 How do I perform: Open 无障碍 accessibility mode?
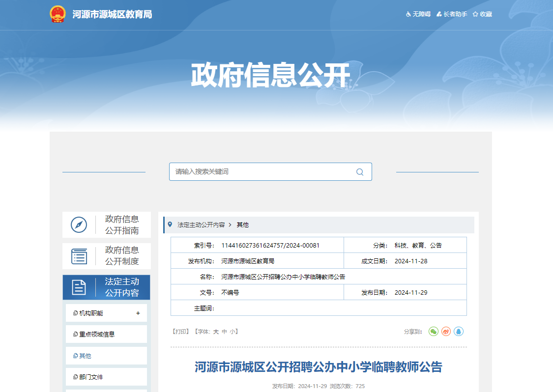[x=418, y=14]
